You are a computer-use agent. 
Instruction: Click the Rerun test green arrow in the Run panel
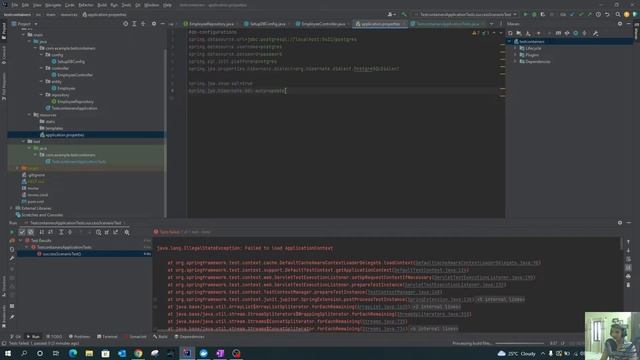click(12, 232)
